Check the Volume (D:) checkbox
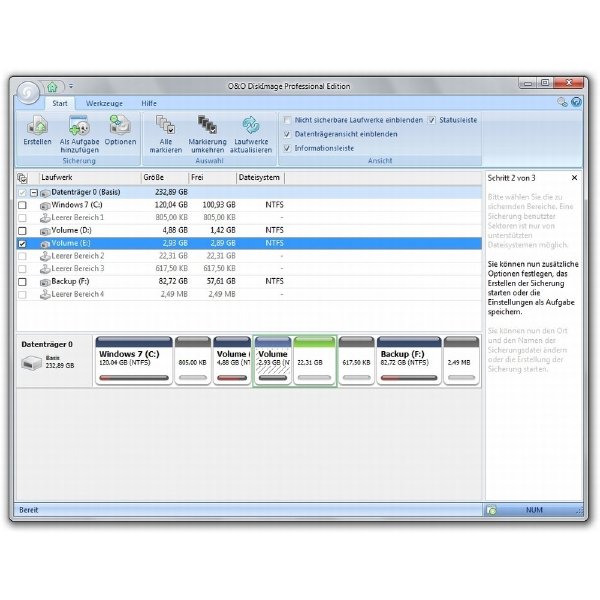This screenshot has width=600, height=600. click(x=22, y=231)
